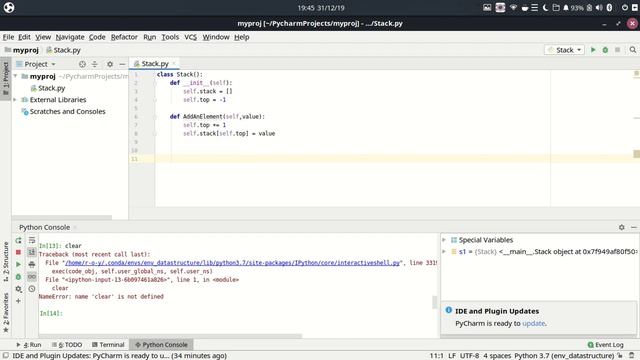Image resolution: width=640 pixels, height=360 pixels.
Task: Switch to Python Console bottom tab
Action: point(161,345)
